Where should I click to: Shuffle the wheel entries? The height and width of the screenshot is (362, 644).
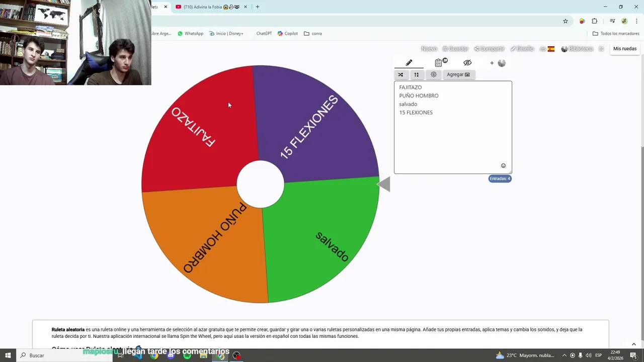pyautogui.click(x=400, y=74)
